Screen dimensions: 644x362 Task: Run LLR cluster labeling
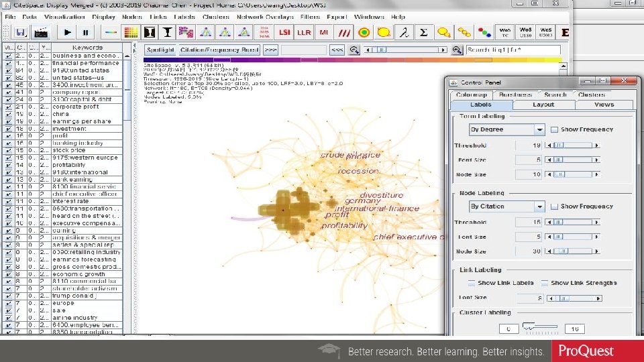(304, 32)
